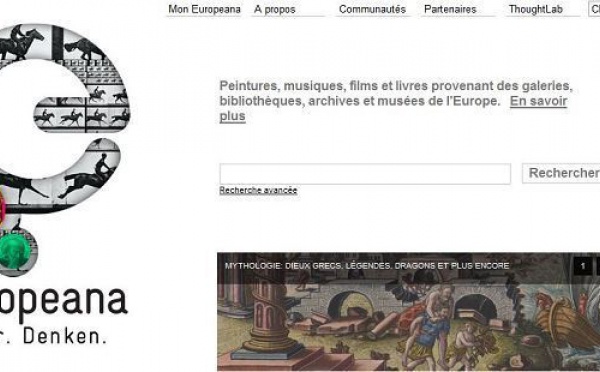Click the Rechercher search button
Viewport: 600px width, 372px height.
(561, 173)
